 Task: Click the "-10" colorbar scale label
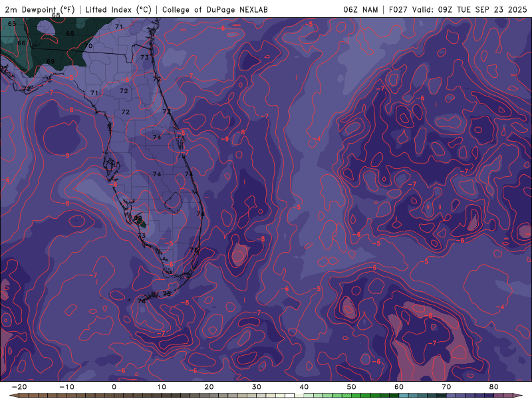tap(66, 387)
